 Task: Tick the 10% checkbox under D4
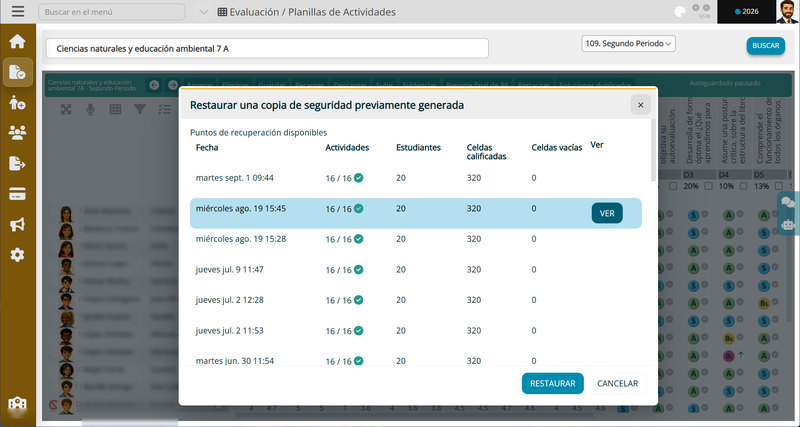[x=743, y=186]
